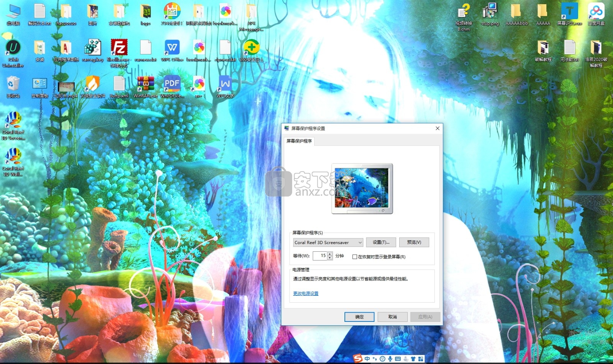Select the WPS文字 shortcut icon

click(x=225, y=87)
